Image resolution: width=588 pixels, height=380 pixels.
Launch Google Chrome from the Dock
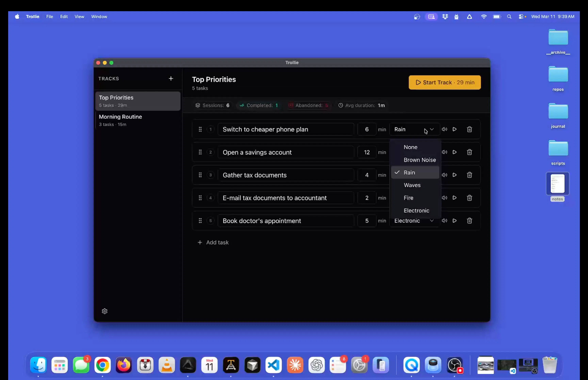tap(102, 365)
